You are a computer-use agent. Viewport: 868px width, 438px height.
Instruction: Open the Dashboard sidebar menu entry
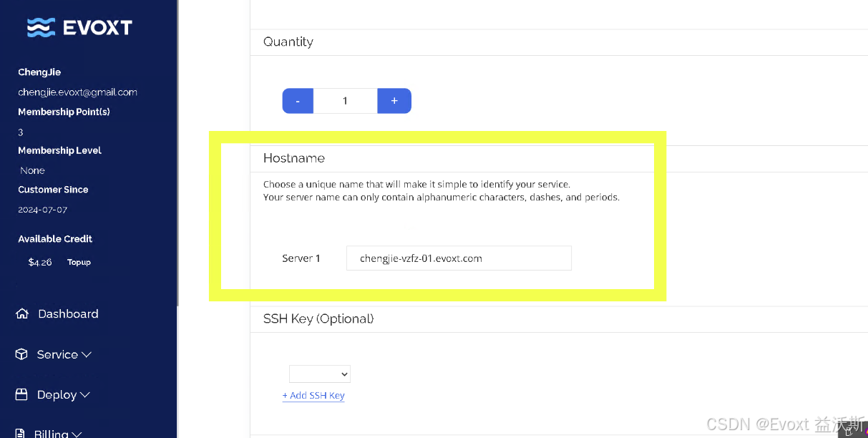point(68,313)
